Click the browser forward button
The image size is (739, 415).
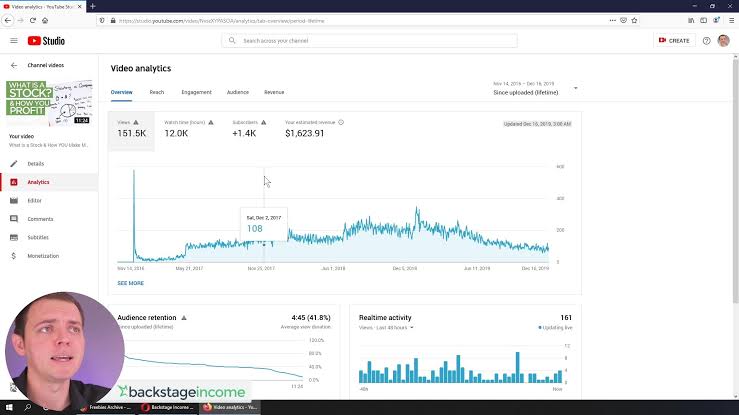tap(20, 21)
